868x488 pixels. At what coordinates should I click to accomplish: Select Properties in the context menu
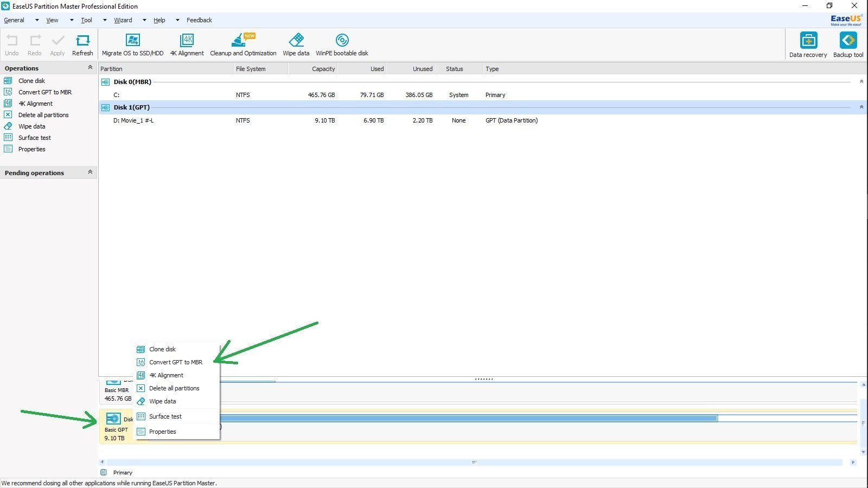point(176,432)
